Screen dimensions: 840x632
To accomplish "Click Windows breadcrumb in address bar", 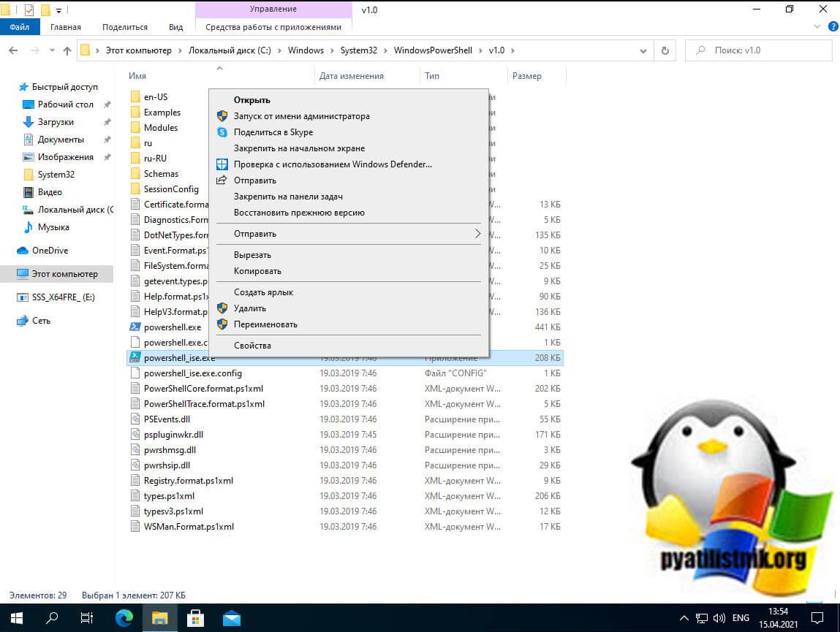I will tap(306, 50).
